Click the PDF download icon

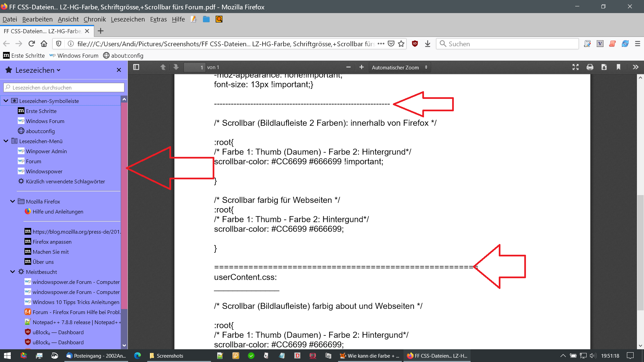tap(604, 67)
